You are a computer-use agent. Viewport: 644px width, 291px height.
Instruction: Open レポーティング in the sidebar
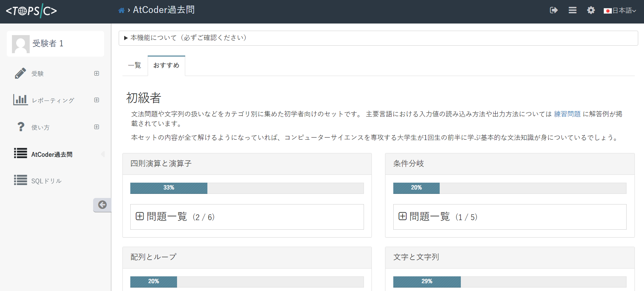[x=53, y=101]
